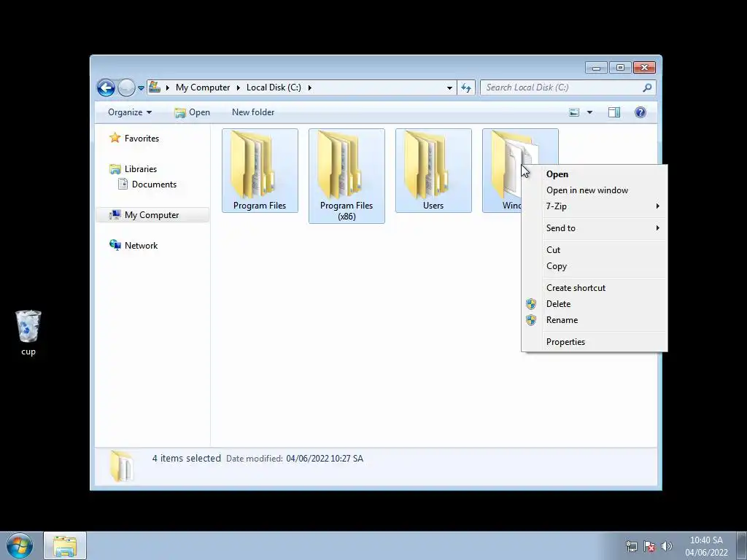
Task: Toggle the preview pane icon
Action: pos(614,112)
